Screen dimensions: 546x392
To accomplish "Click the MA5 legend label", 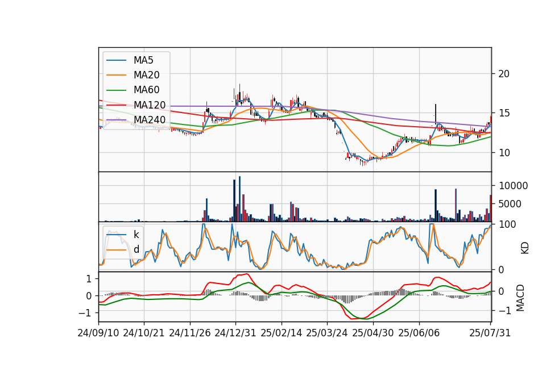I will [143, 60].
